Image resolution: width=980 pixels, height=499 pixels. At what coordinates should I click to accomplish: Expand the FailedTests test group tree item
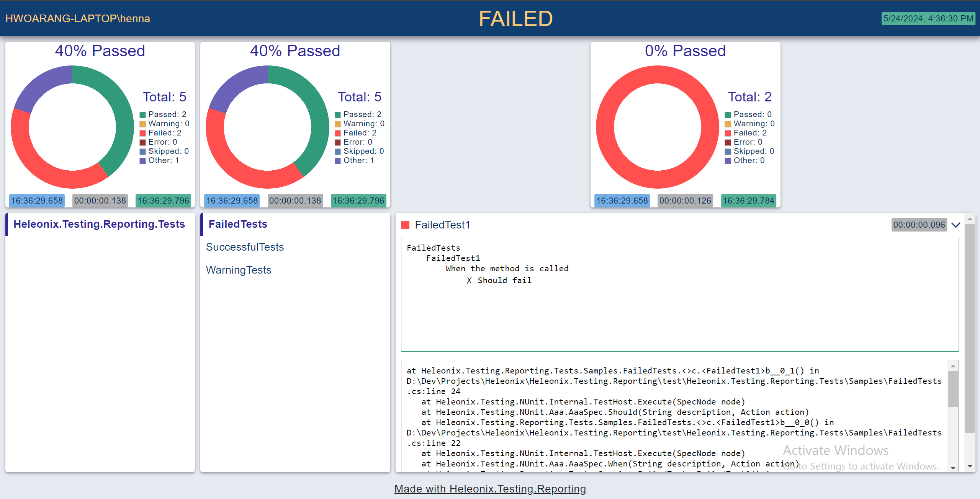[237, 224]
